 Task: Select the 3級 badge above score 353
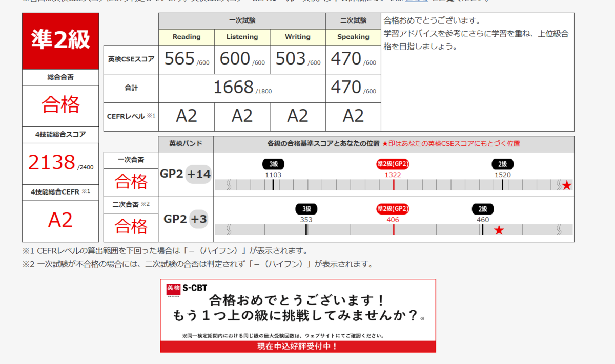tap(306, 209)
